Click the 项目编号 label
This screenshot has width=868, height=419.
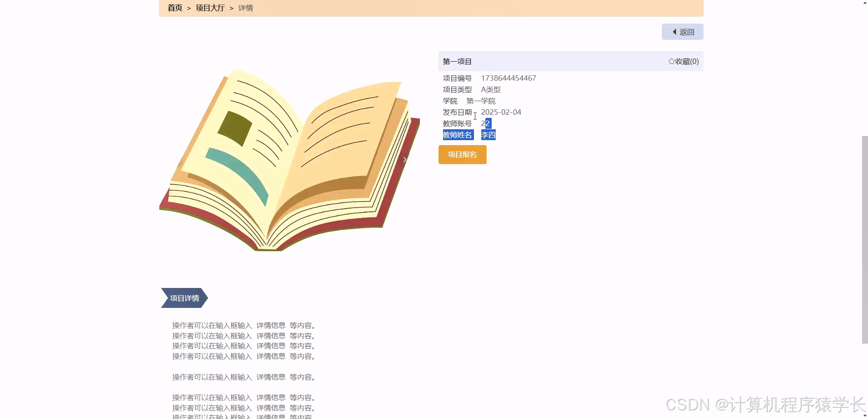pyautogui.click(x=458, y=78)
